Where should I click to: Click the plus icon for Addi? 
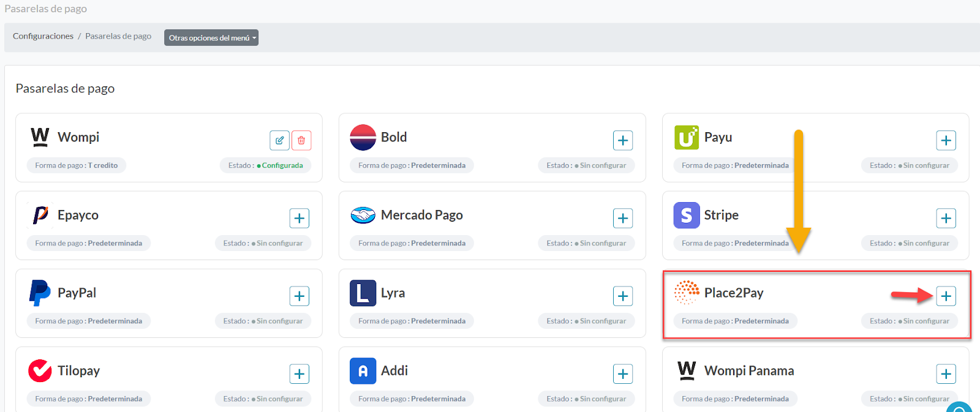point(623,373)
